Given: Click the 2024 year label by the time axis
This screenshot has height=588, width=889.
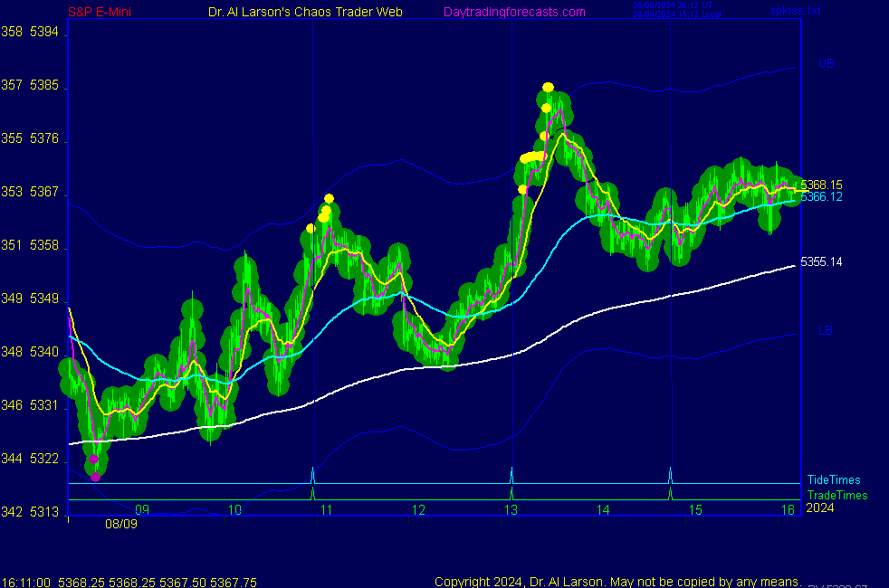Looking at the screenshot, I should tap(820, 507).
